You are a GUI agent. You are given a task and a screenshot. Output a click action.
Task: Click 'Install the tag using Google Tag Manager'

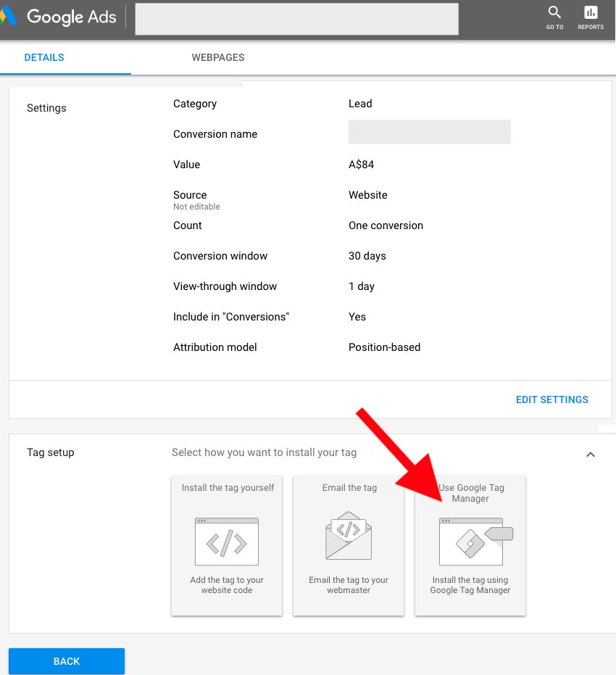tap(470, 585)
